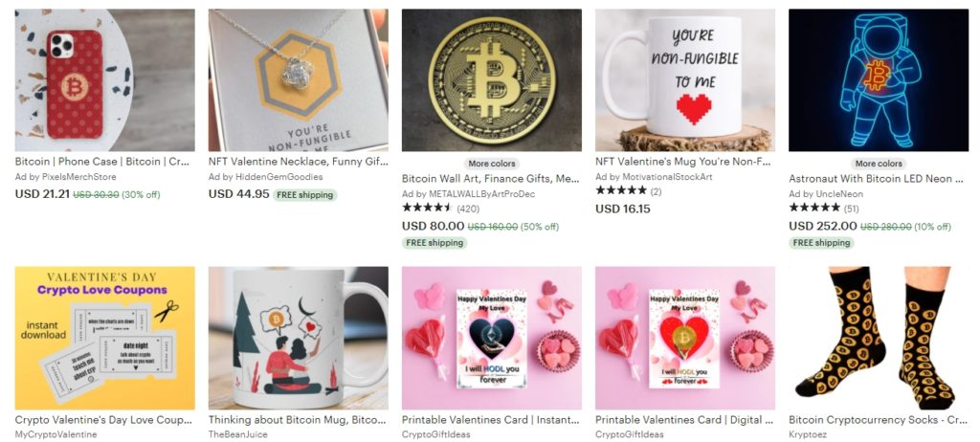View the You're Non-Fungible mug photo
This screenshot has height=442, width=980.
(685, 80)
